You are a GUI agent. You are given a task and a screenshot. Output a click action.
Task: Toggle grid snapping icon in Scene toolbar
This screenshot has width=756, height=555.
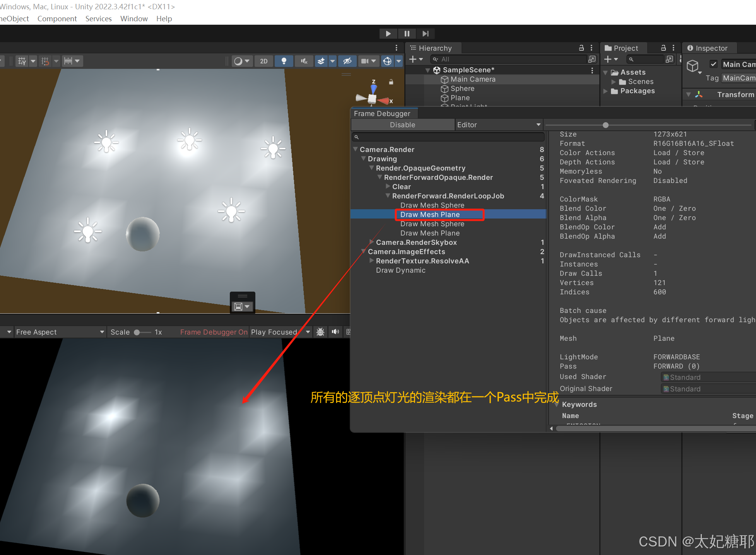pyautogui.click(x=22, y=61)
